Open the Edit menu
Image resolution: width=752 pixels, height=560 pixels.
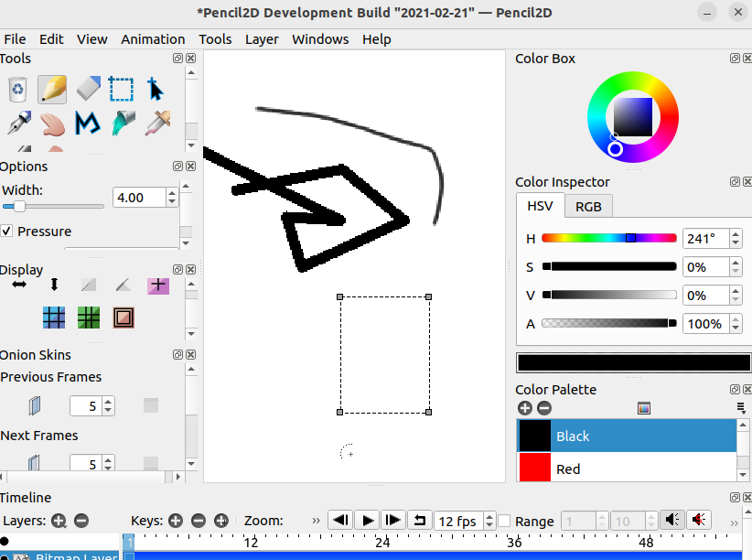51,38
